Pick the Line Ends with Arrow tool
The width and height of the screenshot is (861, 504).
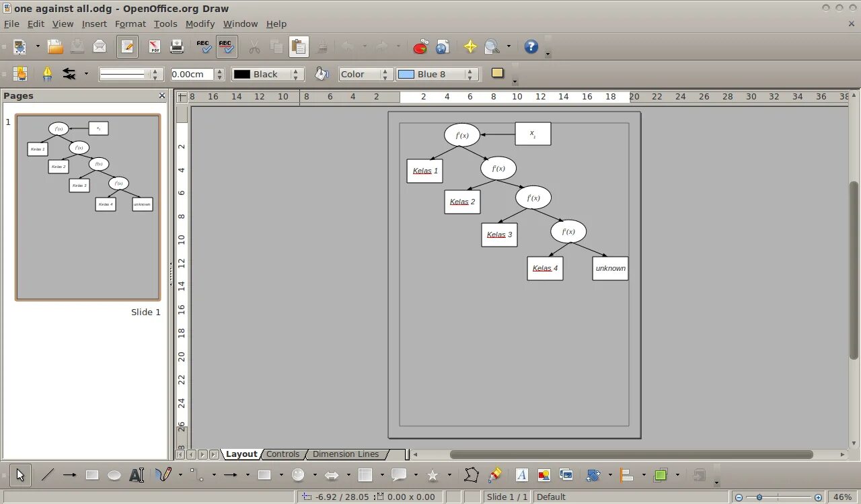[x=69, y=475]
